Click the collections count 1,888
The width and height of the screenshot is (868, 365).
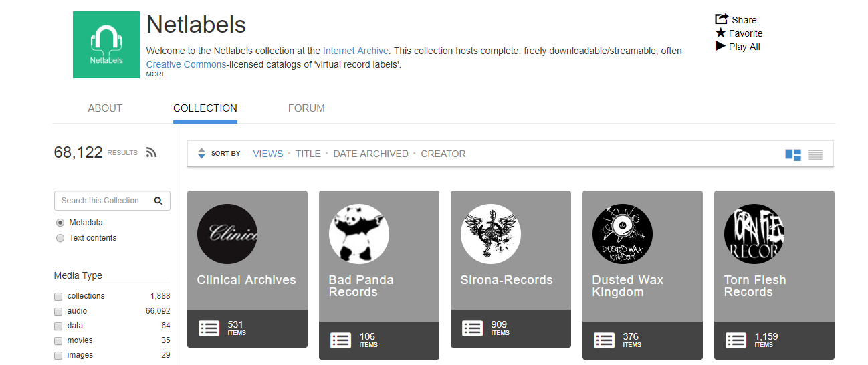tap(160, 296)
